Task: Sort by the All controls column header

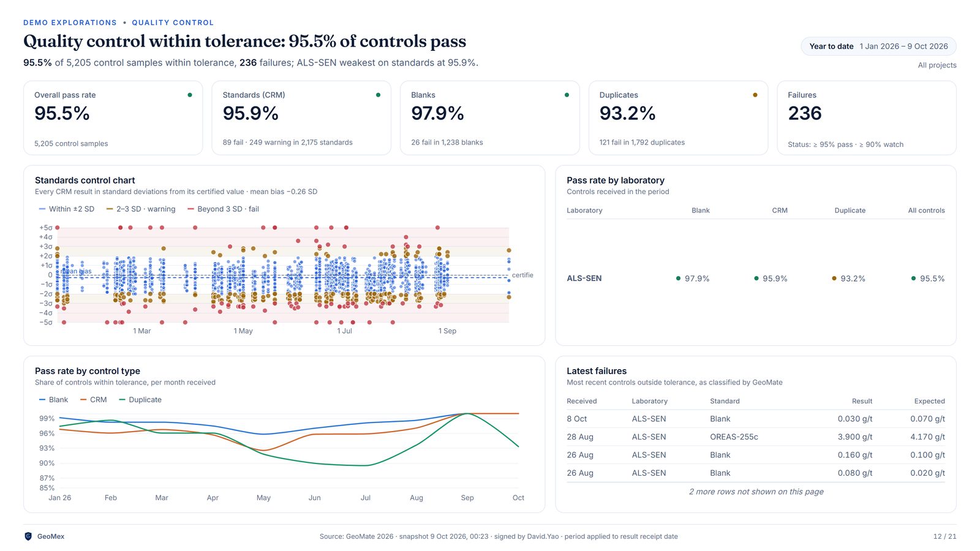Action: point(926,211)
